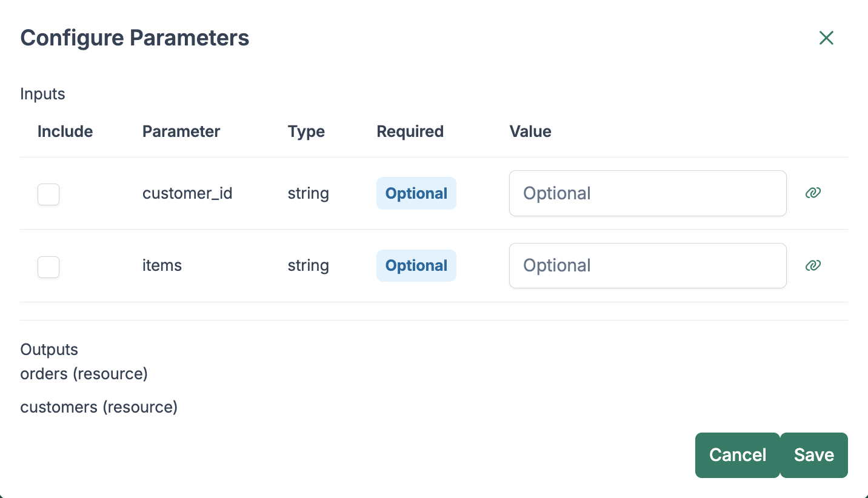Click the Value column header
Viewport: 868px width, 498px height.
coord(530,131)
